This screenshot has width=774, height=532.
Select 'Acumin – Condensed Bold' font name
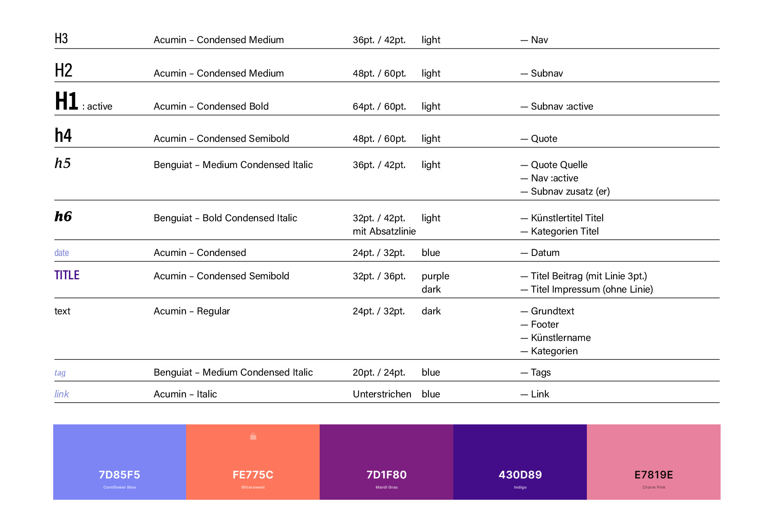click(211, 106)
